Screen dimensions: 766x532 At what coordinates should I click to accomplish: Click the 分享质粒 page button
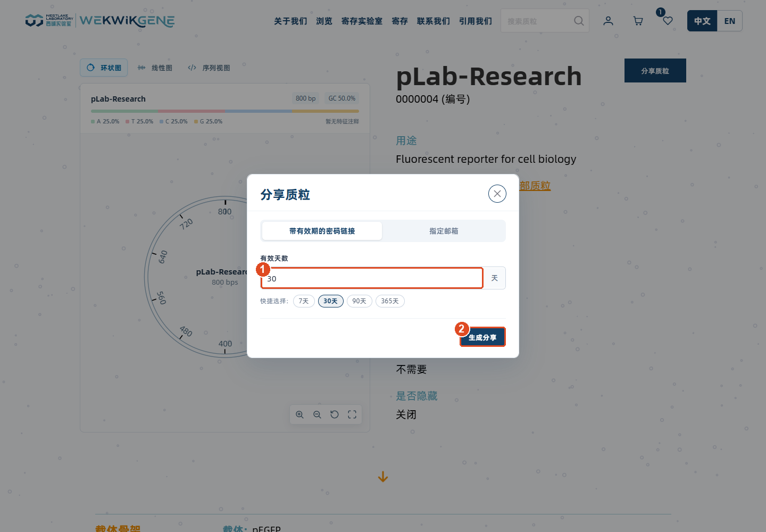point(655,71)
